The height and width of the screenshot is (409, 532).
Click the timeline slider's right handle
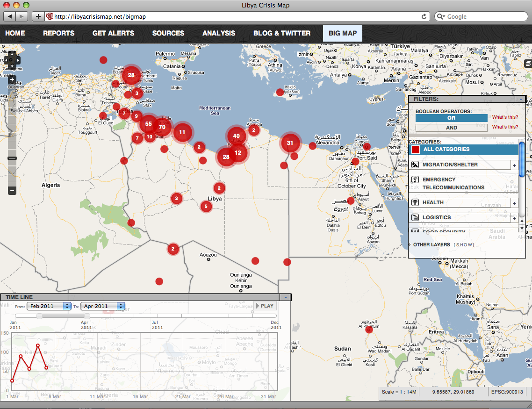[87, 316]
